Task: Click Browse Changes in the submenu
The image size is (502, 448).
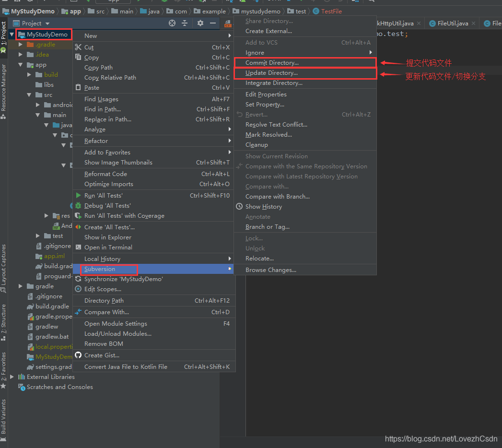Action: (x=270, y=270)
